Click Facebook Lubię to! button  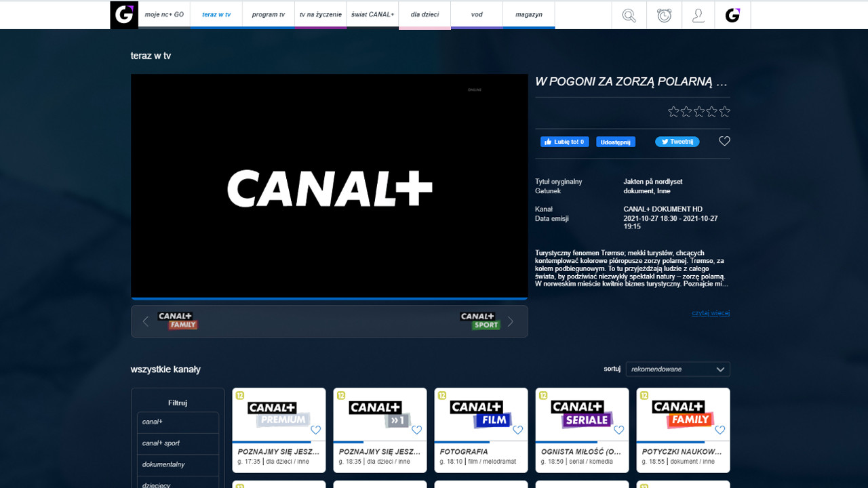564,142
